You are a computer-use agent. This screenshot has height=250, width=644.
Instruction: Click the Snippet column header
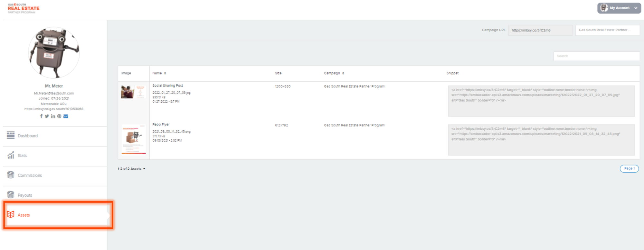[452, 73]
